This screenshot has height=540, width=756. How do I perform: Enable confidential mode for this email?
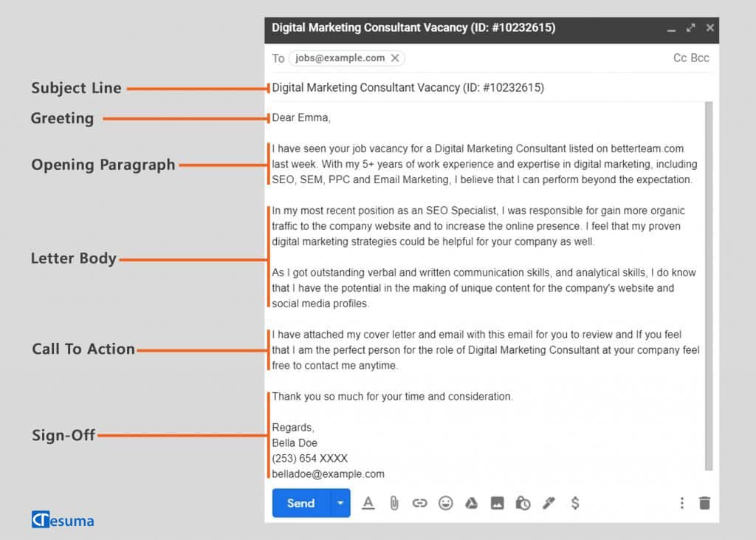click(523, 503)
